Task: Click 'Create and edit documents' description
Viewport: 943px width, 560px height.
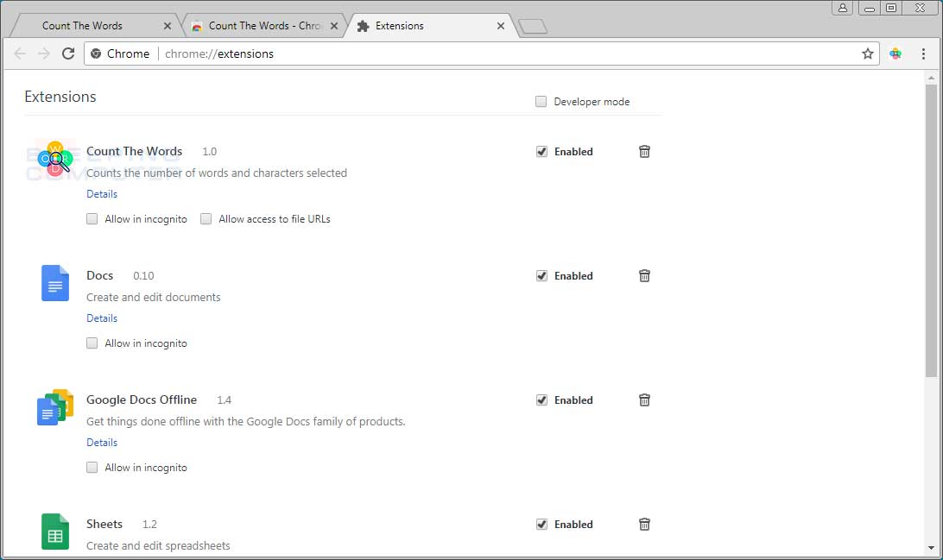Action: click(x=154, y=298)
